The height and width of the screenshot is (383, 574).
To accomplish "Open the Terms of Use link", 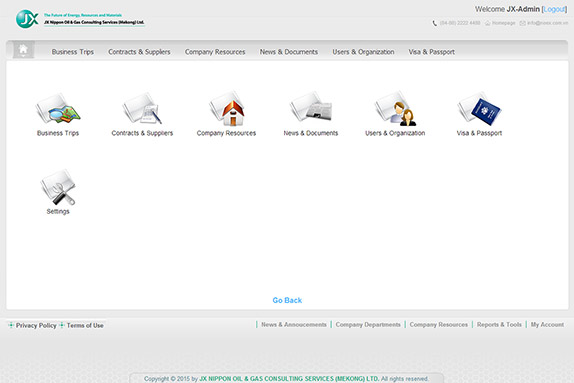I will pyautogui.click(x=85, y=326).
